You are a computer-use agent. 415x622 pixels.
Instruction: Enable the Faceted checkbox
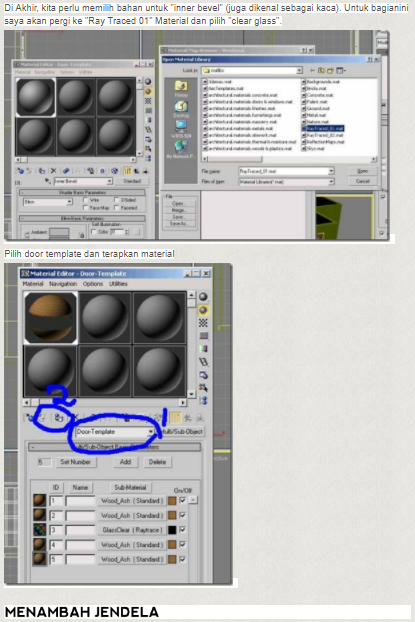click(x=117, y=208)
